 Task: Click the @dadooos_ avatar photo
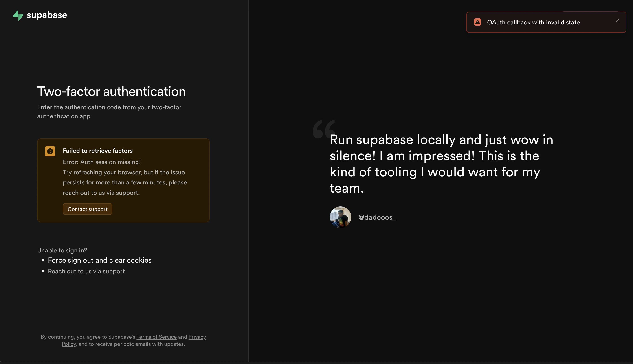[340, 217]
